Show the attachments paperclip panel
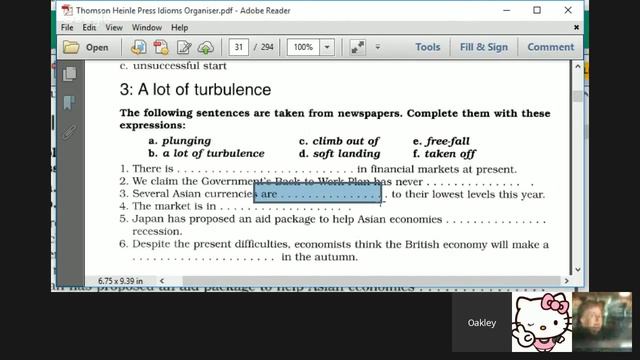The height and width of the screenshot is (360, 640). 70,132
